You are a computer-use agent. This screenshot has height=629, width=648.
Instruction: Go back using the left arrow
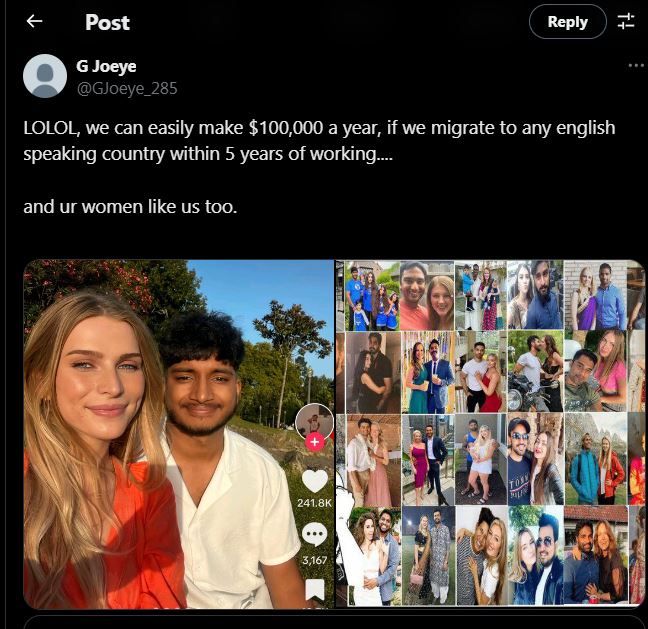[34, 21]
